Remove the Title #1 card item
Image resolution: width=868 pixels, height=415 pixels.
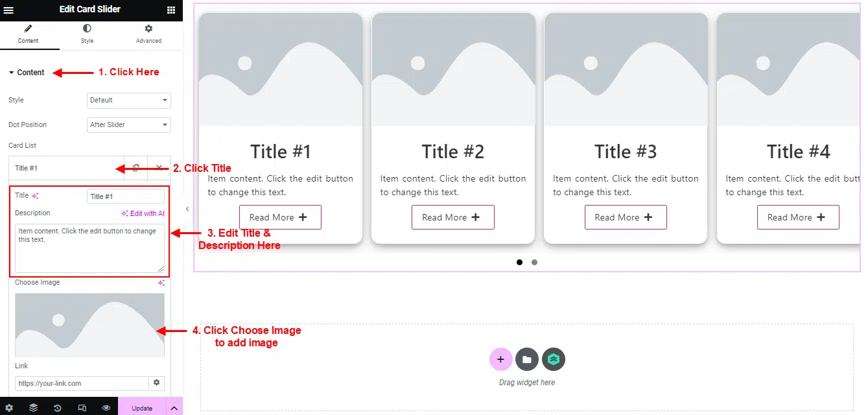tap(159, 168)
